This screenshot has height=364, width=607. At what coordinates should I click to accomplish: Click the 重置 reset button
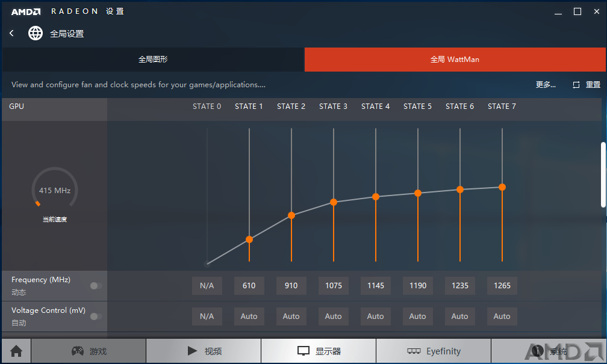click(593, 85)
